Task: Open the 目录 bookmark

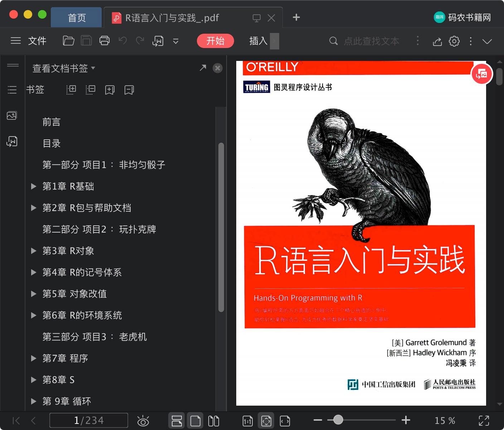Action: (52, 144)
